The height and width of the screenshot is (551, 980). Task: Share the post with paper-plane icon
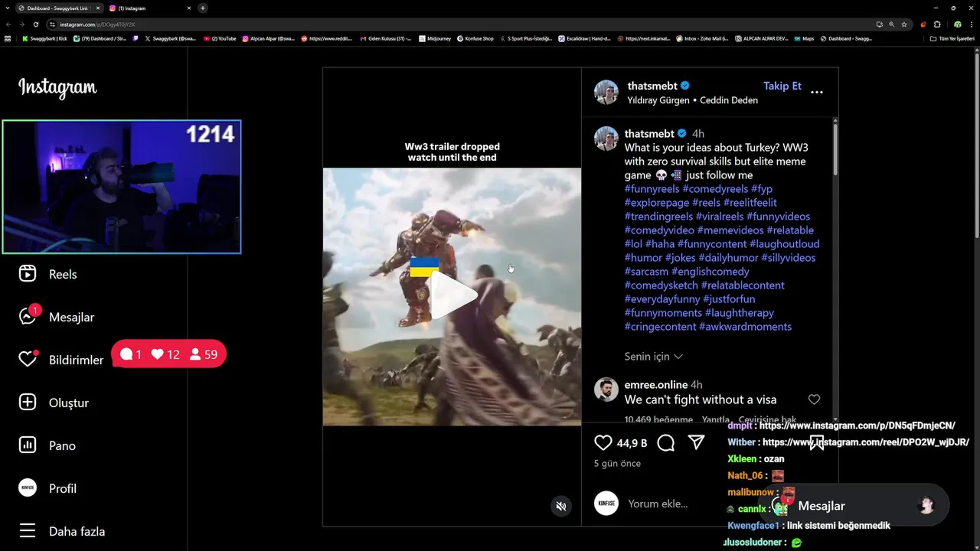[x=696, y=442]
